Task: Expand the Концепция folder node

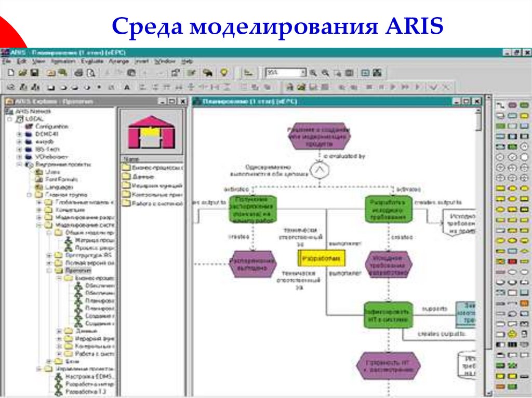Action: point(39,210)
